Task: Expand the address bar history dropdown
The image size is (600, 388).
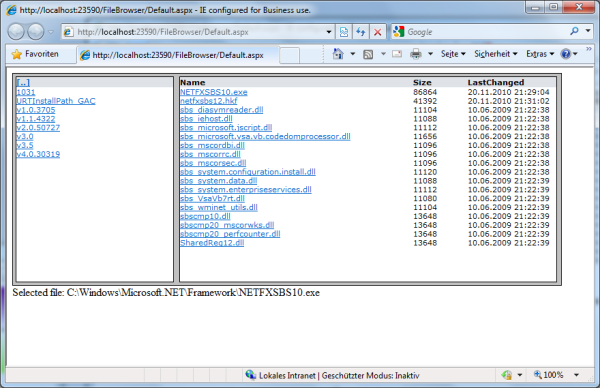Action: click(329, 32)
